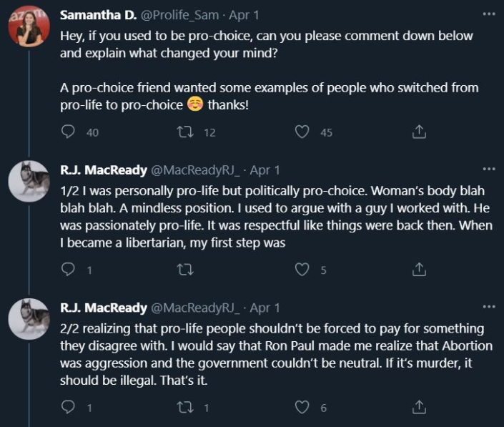Image resolution: width=504 pixels, height=427 pixels.
Task: Share Samantha D.'s tweet
Action: [x=420, y=132]
